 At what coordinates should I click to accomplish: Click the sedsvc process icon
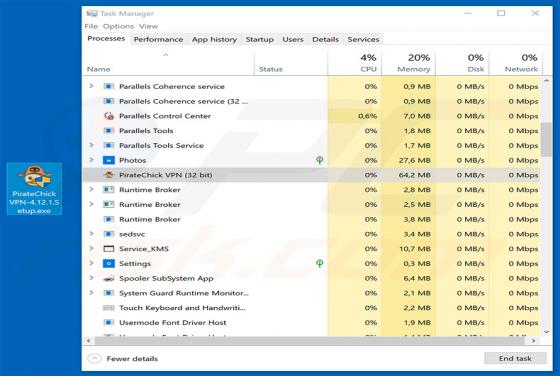point(109,234)
